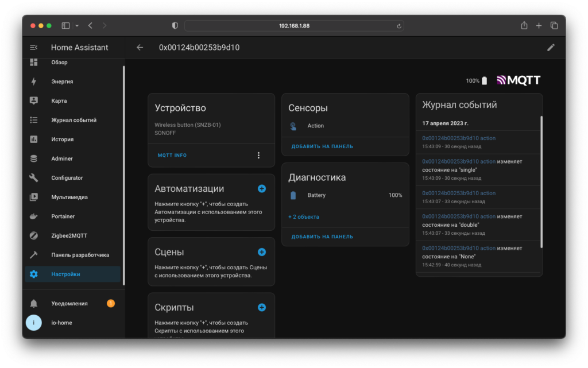Select Настройки in the sidebar
Viewport: 588px width, 368px height.
point(73,274)
